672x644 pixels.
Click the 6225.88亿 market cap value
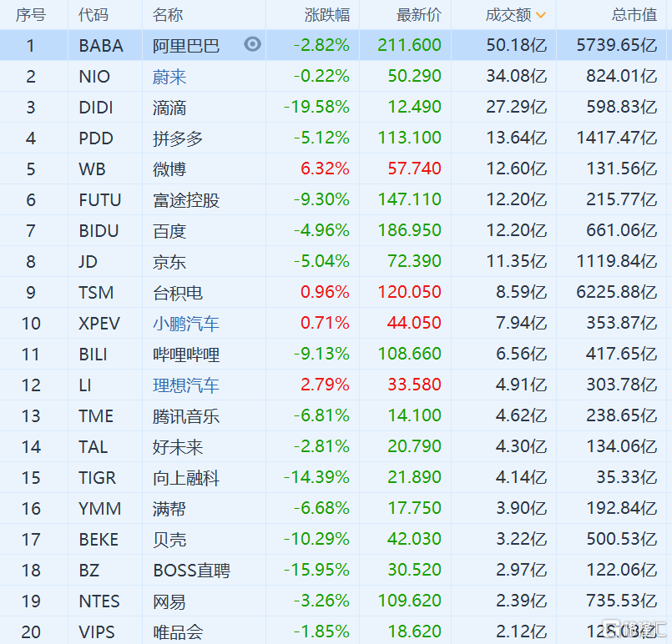617,292
